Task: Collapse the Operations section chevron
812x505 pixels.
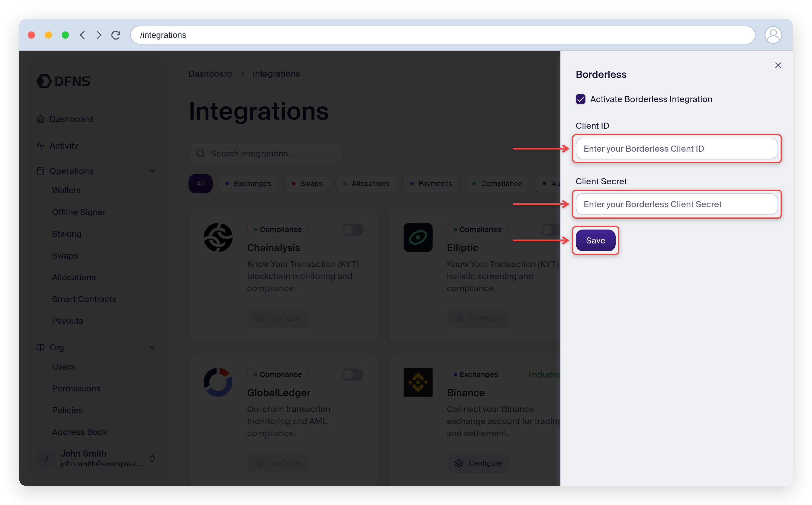Action: pos(152,171)
